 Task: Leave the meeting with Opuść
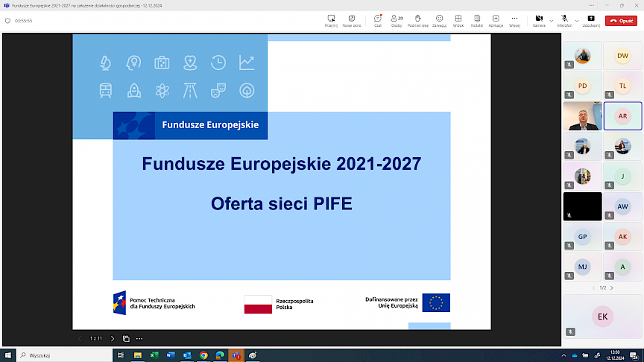(621, 21)
